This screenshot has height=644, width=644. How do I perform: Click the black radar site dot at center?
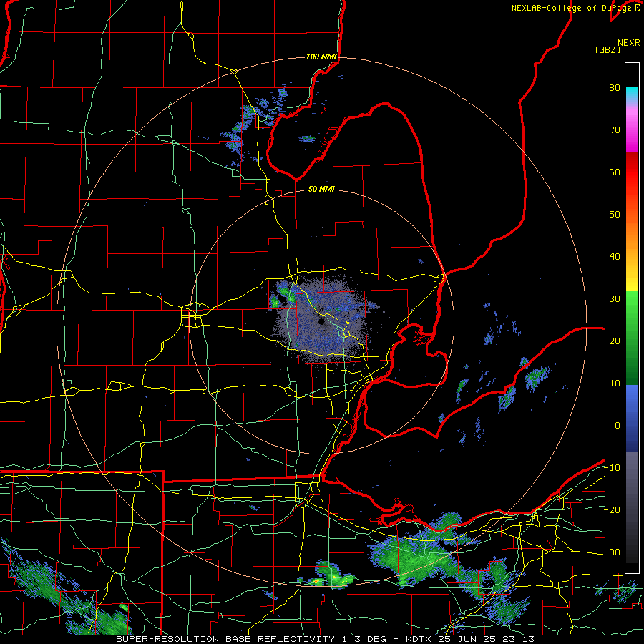tap(321, 321)
